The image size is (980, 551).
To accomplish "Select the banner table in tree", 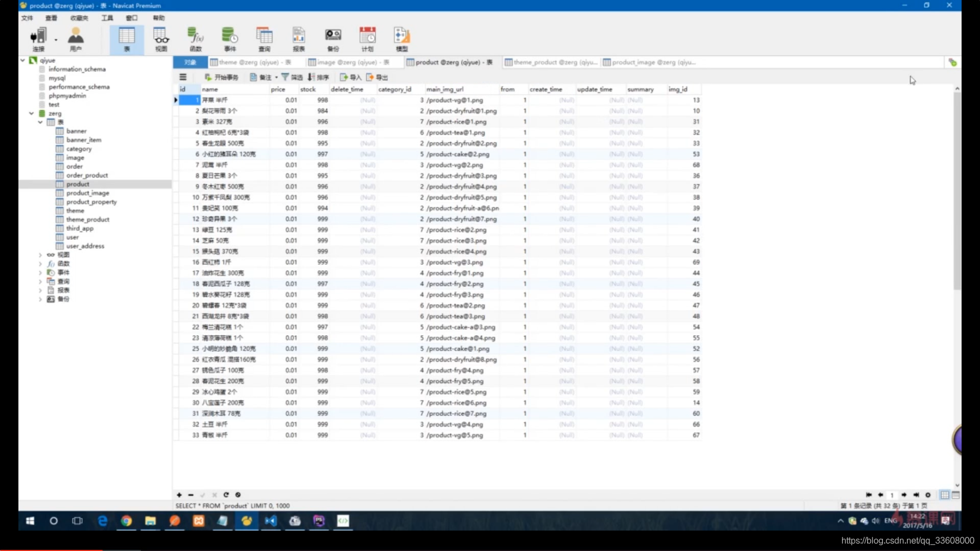I will coord(76,131).
